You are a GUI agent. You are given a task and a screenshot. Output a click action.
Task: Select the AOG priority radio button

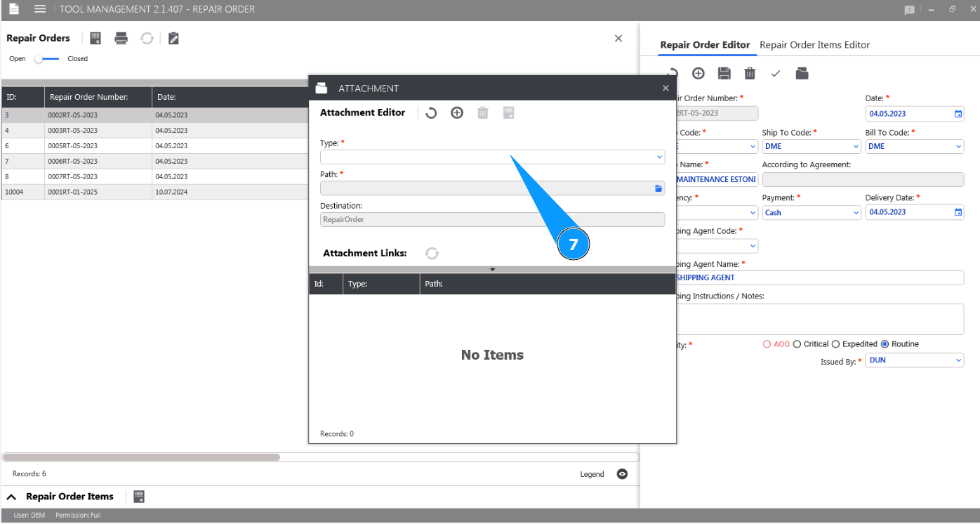click(x=767, y=344)
